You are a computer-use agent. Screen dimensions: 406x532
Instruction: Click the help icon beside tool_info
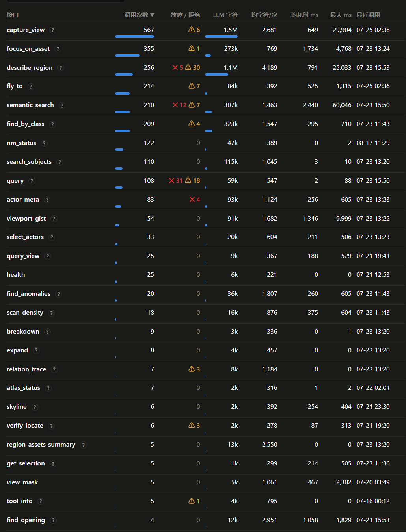point(41,501)
